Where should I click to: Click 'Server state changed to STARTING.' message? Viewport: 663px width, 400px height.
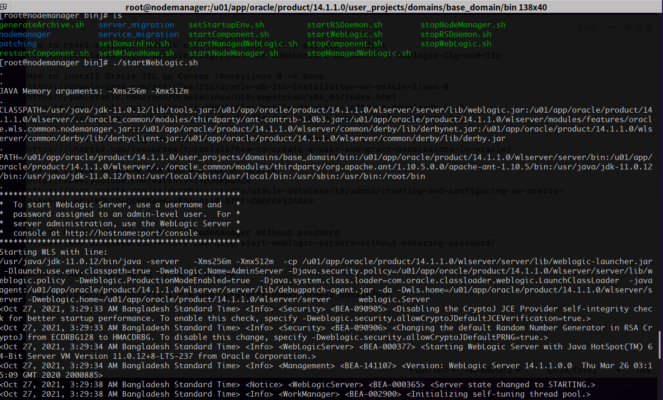pos(512,384)
